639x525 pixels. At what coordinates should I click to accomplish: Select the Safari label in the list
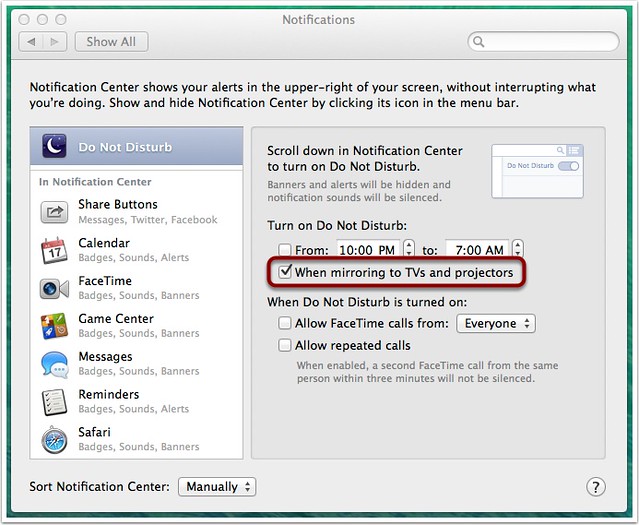pyautogui.click(x=95, y=432)
